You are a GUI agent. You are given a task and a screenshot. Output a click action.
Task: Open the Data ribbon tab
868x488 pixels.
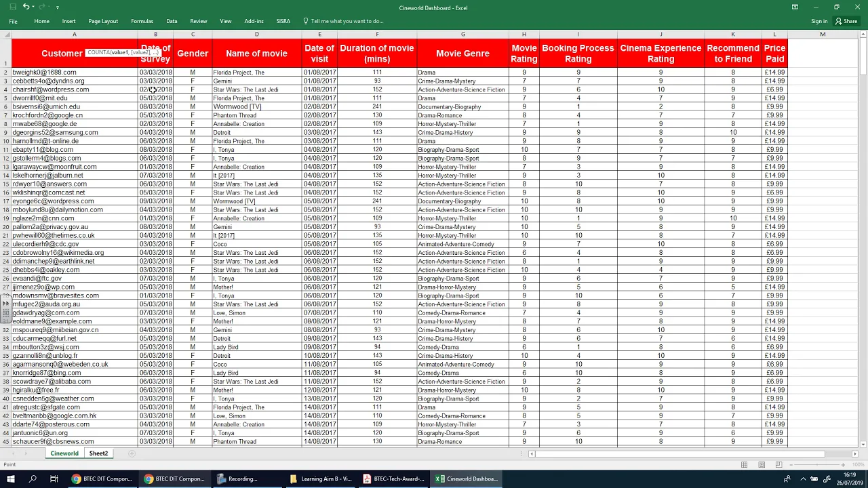coord(172,21)
